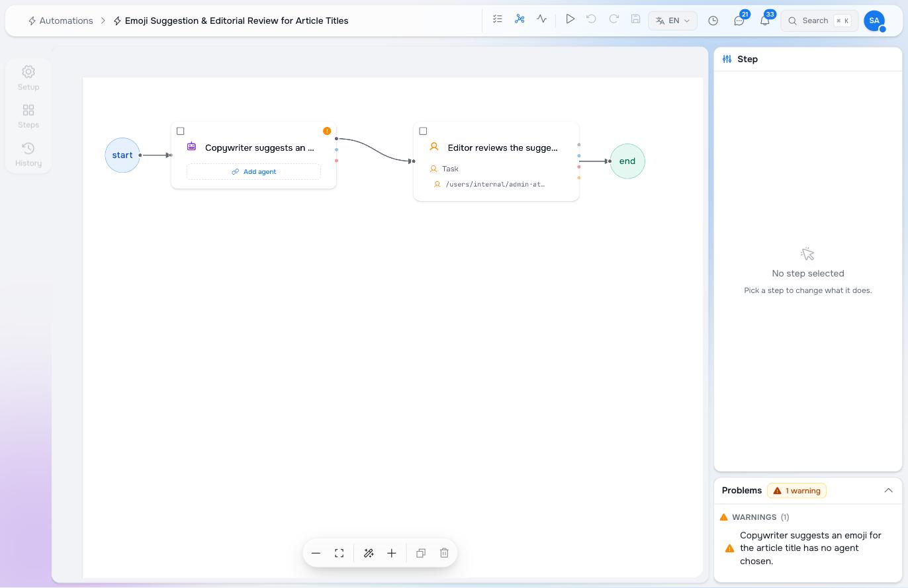Click the fit-to-screen icon

(339, 553)
